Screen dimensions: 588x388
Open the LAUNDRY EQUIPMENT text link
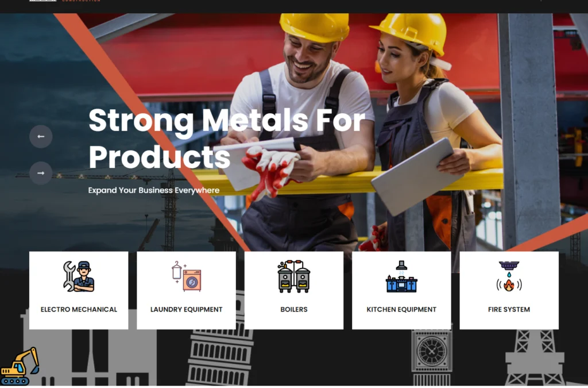click(187, 310)
